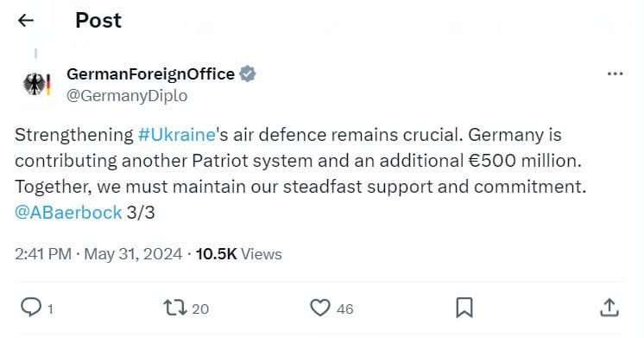Image resolution: width=644 pixels, height=338 pixels.
Task: Open the #Ukraine hashtag
Action: [x=177, y=135]
